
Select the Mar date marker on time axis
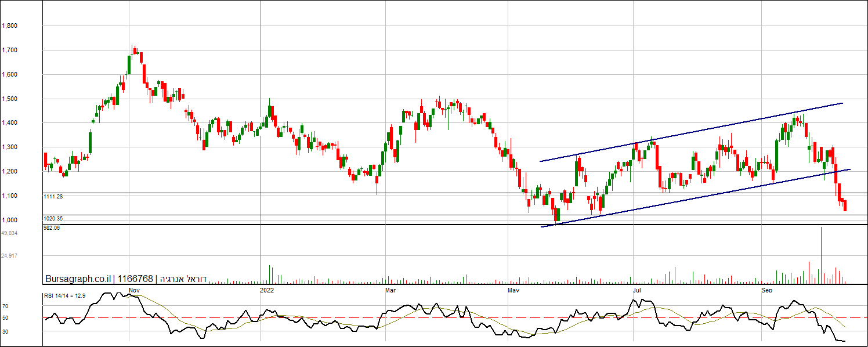390,289
